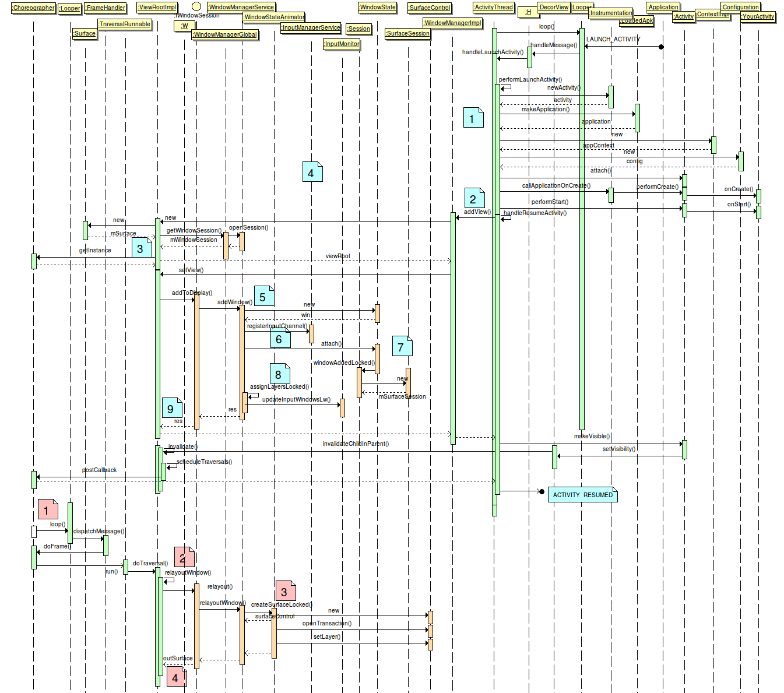Click the :LoadedApk lifeline box
Screen dimensions: 784x693
point(637,21)
